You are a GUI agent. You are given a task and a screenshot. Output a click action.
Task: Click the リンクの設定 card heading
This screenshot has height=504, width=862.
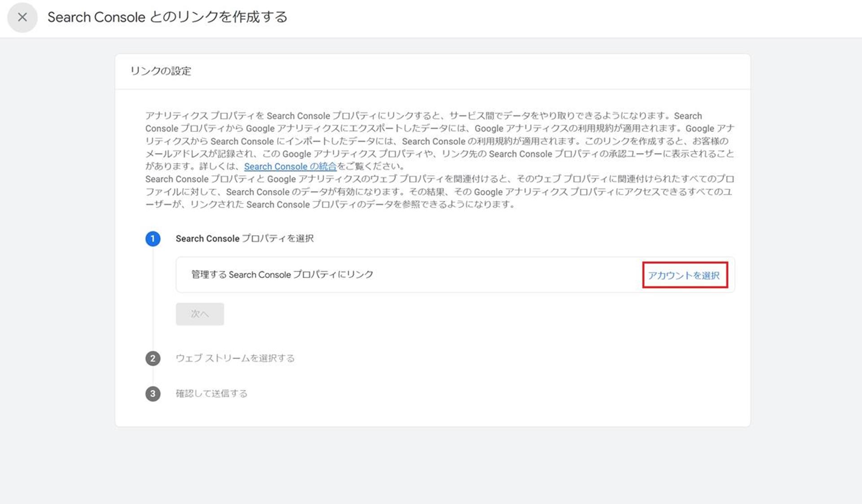coord(161,71)
